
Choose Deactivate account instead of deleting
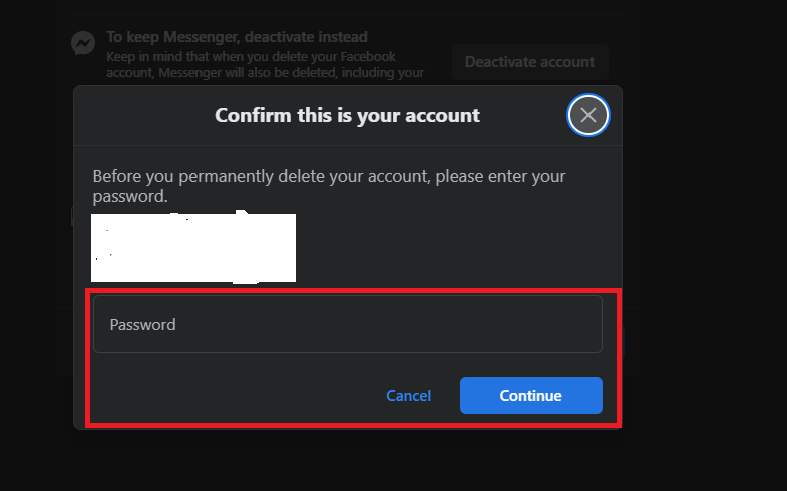pos(529,62)
